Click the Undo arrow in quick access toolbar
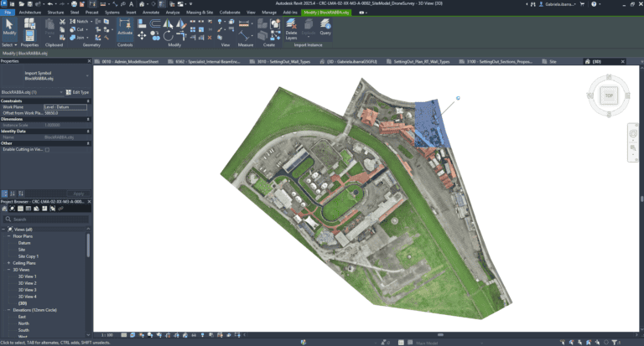Image resolution: width=644 pixels, height=346 pixels. pyautogui.click(x=50, y=3)
